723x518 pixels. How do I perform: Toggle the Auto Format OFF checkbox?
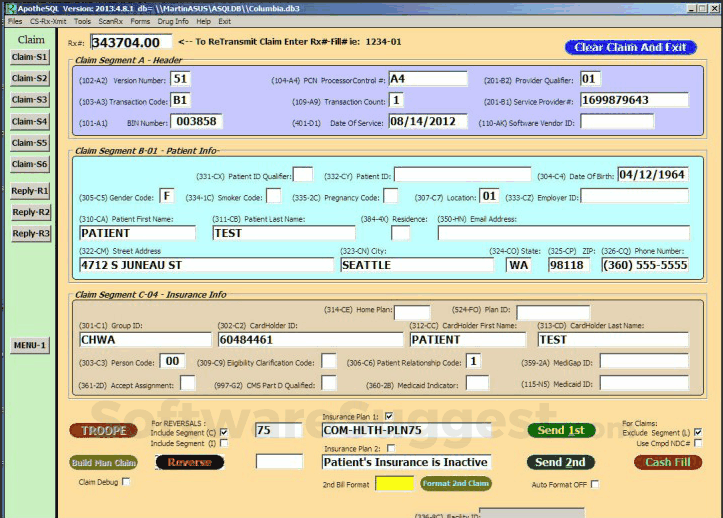(595, 484)
